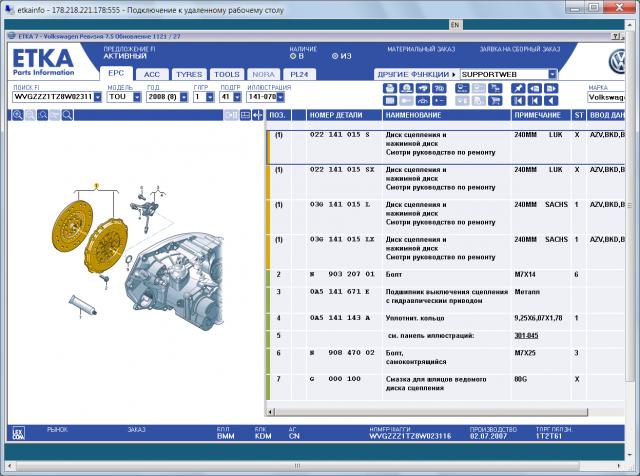Click the Volkswagen logo
Screen dimensions: 640x476
click(617, 62)
